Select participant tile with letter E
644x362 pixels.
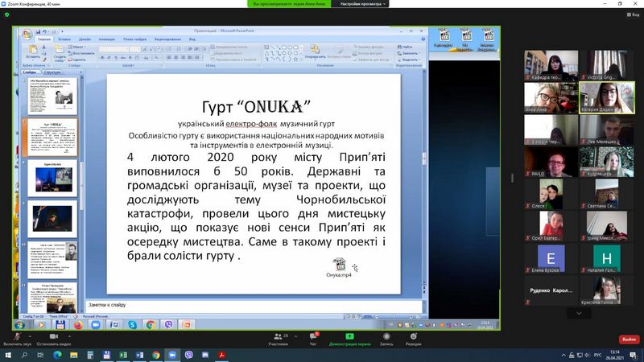[x=551, y=258]
